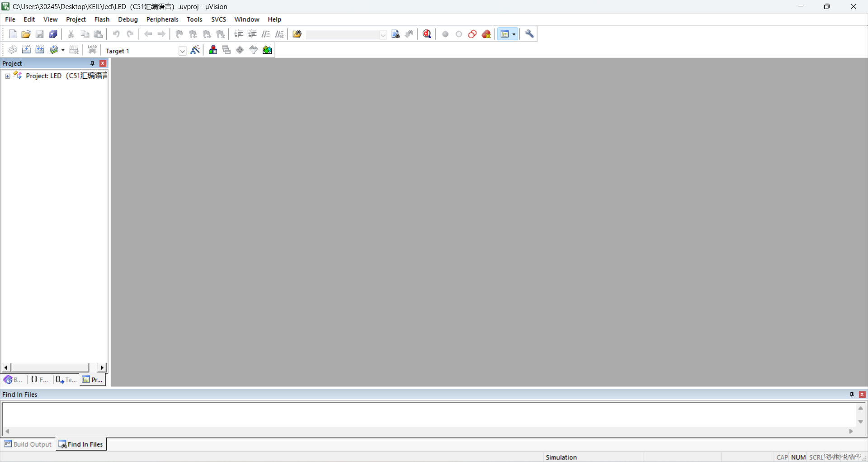
Task: Click the LOAD download-to-flash icon
Action: coord(92,50)
